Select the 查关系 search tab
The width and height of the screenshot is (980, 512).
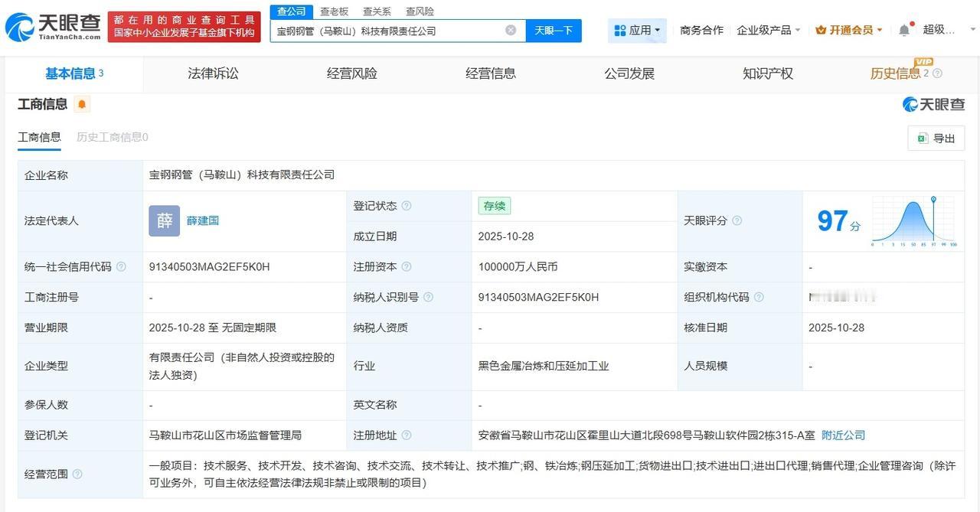(377, 11)
